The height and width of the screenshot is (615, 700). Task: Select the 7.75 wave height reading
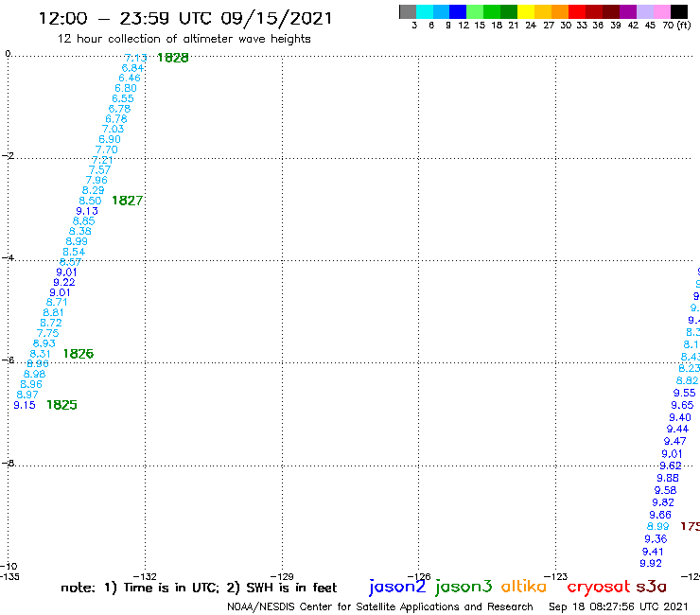[x=47, y=333]
